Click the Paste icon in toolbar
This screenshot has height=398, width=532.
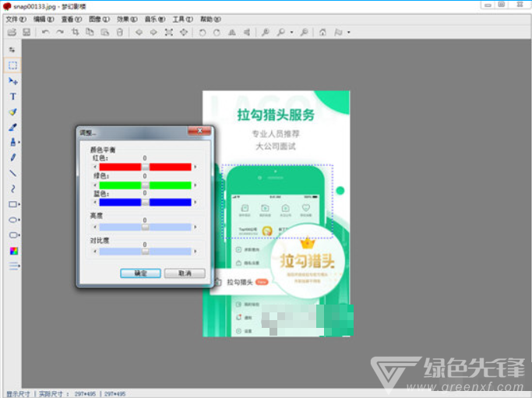(x=105, y=32)
